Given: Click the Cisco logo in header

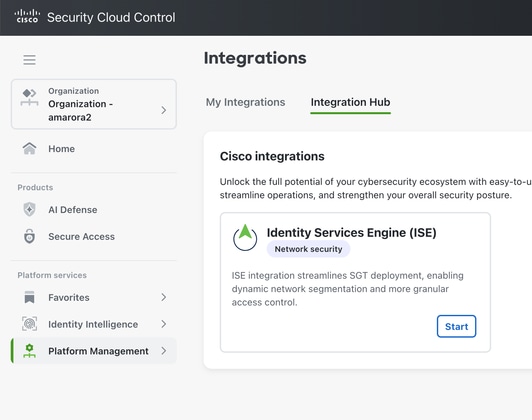Looking at the screenshot, I should [27, 16].
